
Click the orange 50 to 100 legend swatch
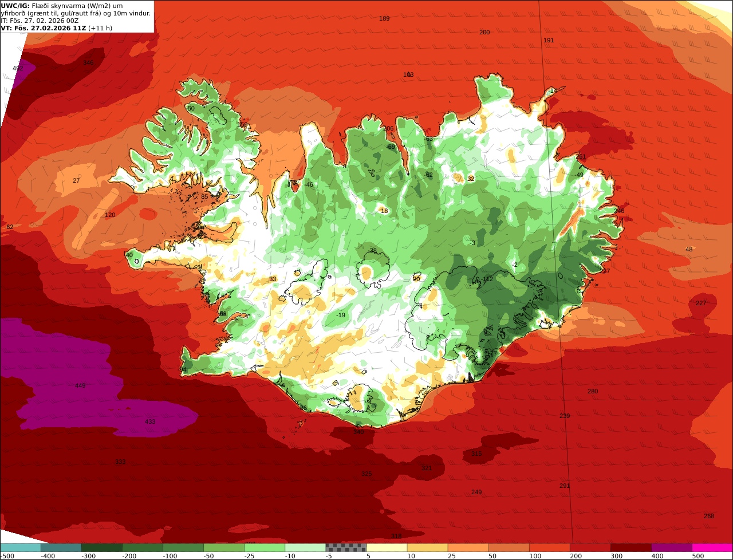click(509, 547)
